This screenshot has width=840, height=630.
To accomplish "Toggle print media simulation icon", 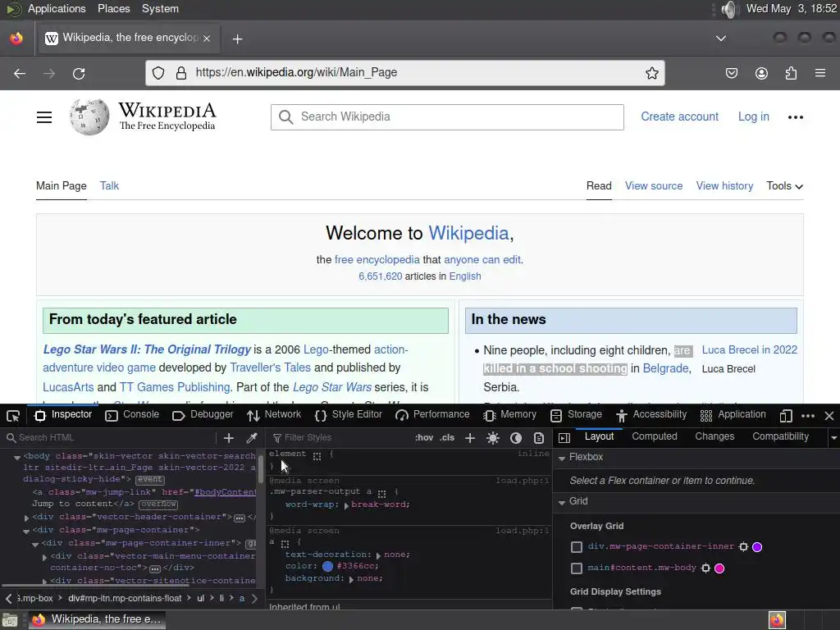I will pos(538,438).
